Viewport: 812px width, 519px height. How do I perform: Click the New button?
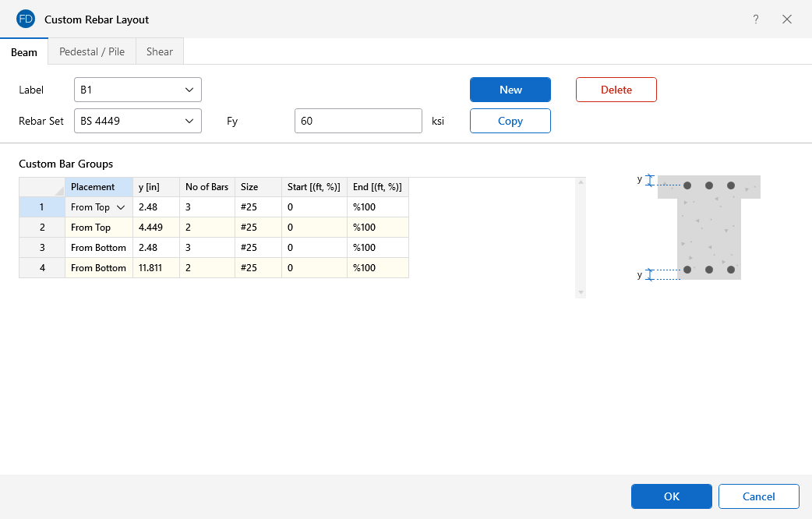510,90
